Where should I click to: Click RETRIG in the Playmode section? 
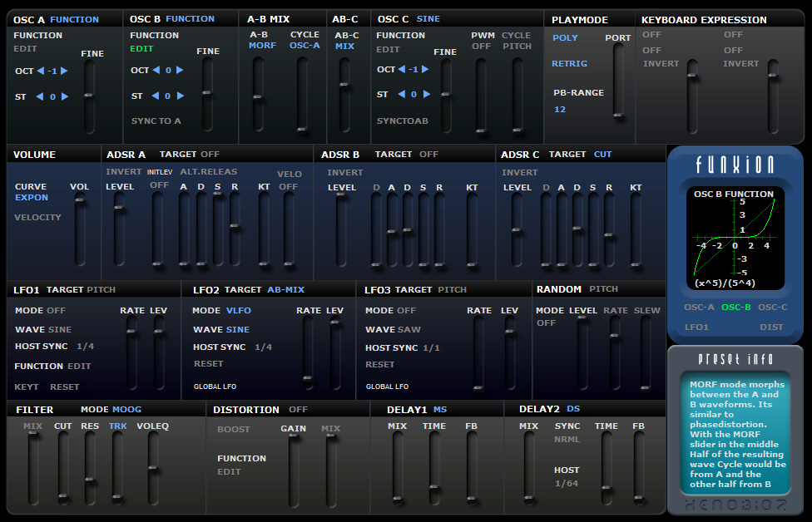(x=569, y=64)
